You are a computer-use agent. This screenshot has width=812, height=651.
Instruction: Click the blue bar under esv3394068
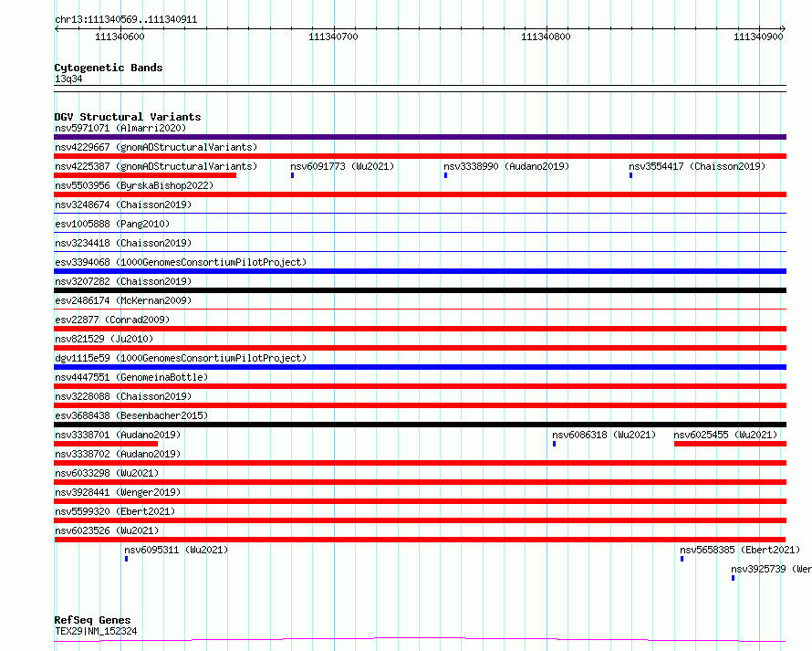tap(420, 271)
